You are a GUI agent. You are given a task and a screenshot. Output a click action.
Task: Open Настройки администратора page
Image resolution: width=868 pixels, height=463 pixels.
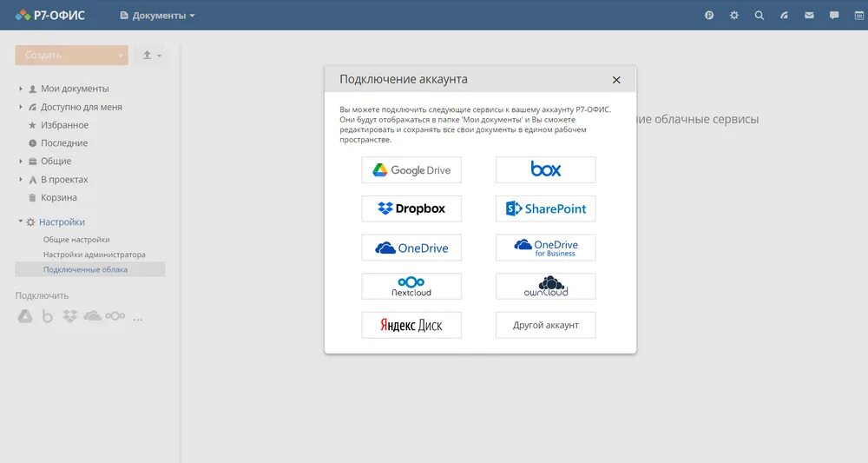click(x=94, y=255)
